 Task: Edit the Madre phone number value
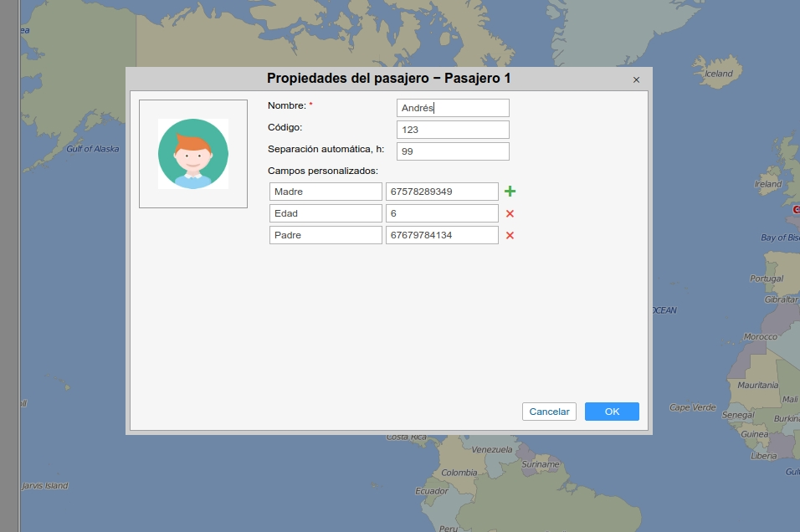[442, 192]
